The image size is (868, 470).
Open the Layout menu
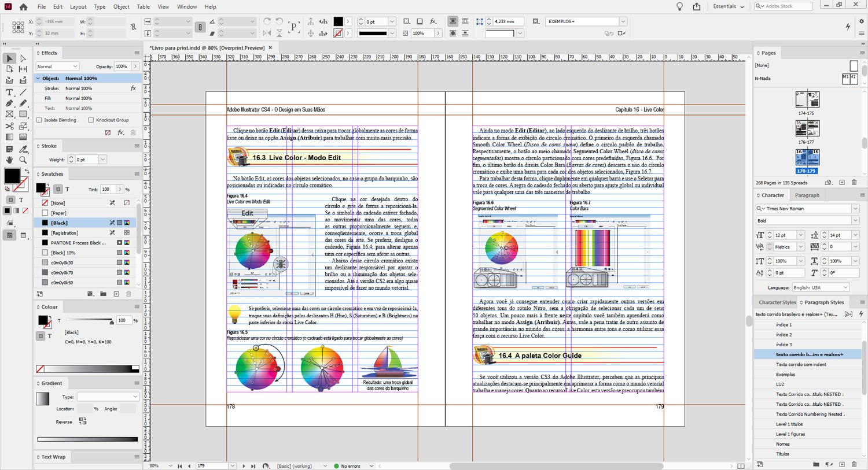pyautogui.click(x=78, y=7)
